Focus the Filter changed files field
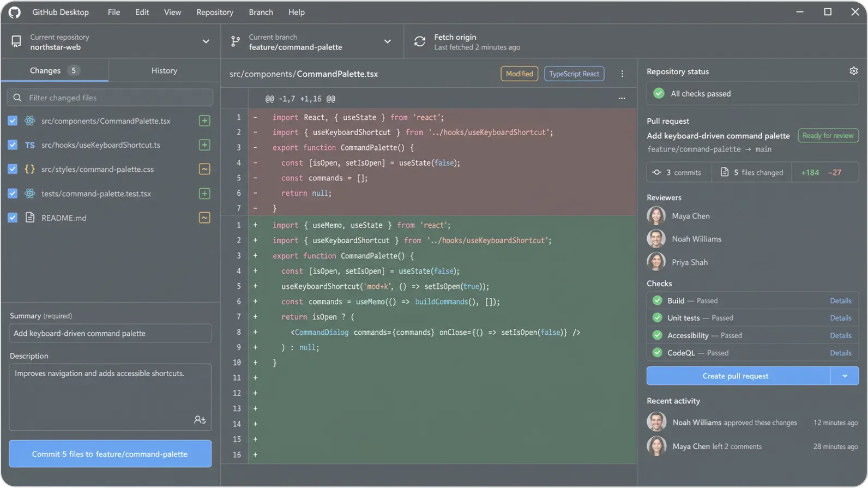Viewport: 868px width, 488px height. click(110, 98)
